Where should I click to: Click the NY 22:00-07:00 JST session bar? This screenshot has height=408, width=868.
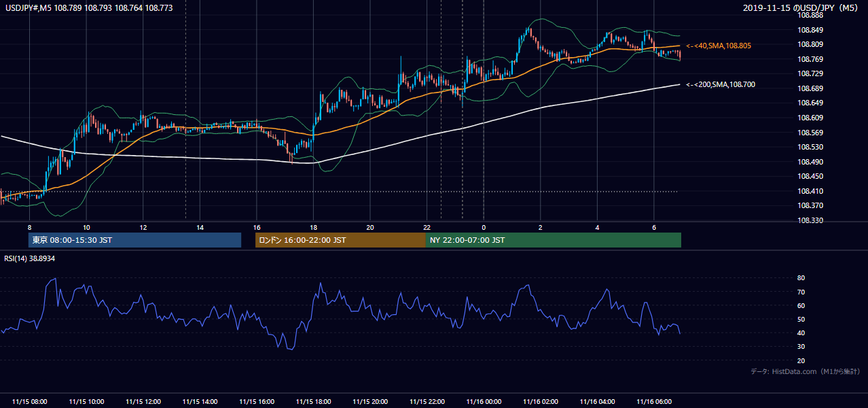click(554, 240)
